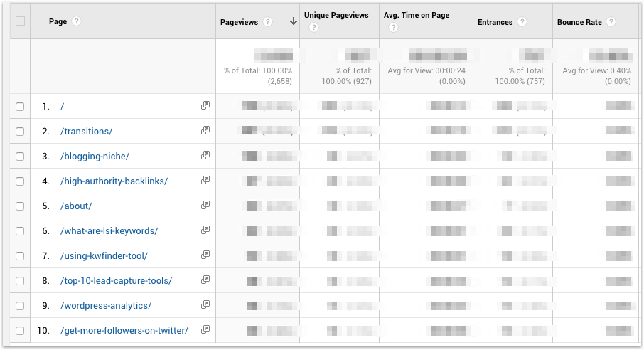Click external link icon beside /blogging-niche/
This screenshot has height=350, width=644.
pos(205,156)
